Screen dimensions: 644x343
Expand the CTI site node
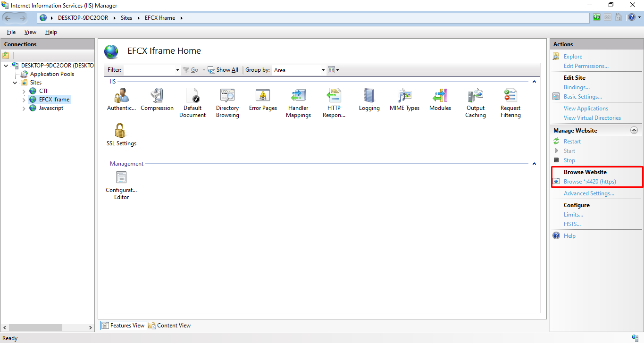click(25, 91)
